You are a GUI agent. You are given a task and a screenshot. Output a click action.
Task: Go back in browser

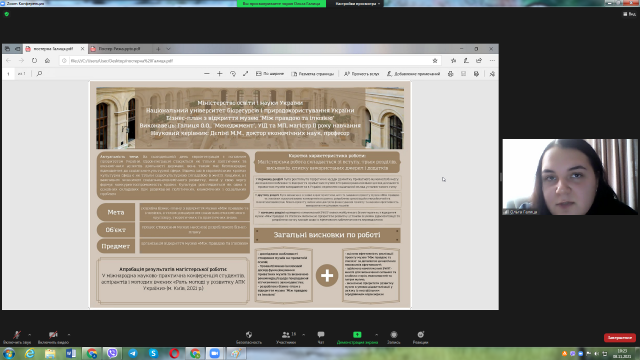pos(9,60)
